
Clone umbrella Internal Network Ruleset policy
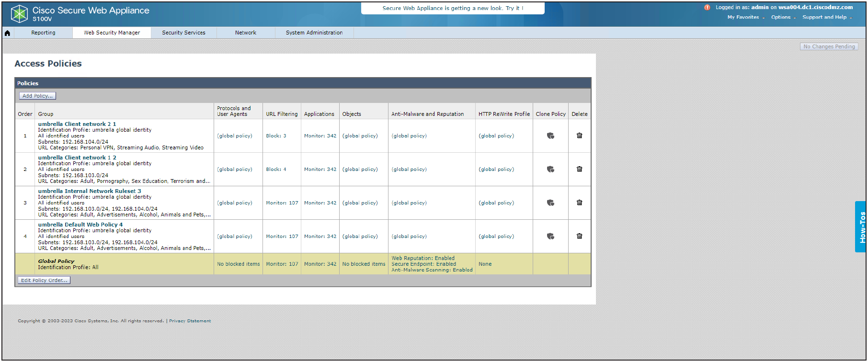550,203
